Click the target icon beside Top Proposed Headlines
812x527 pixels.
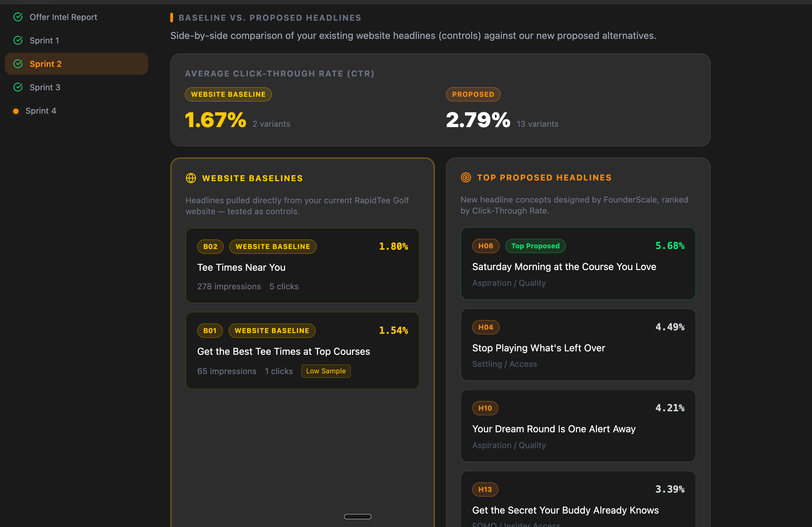466,177
